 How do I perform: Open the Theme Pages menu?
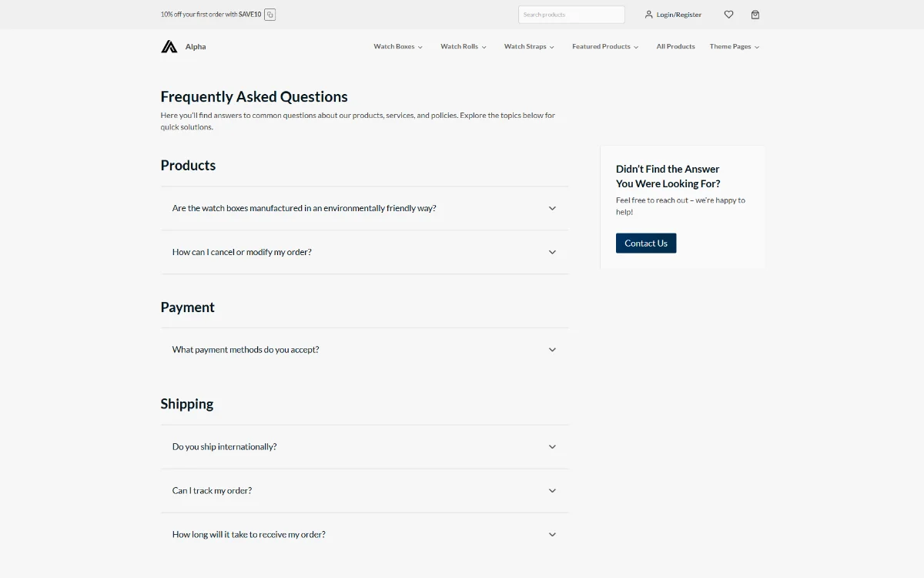coord(734,47)
